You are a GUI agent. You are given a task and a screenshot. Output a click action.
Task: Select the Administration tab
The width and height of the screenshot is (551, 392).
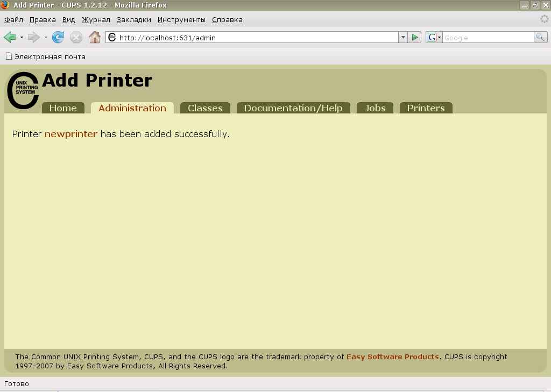point(132,108)
